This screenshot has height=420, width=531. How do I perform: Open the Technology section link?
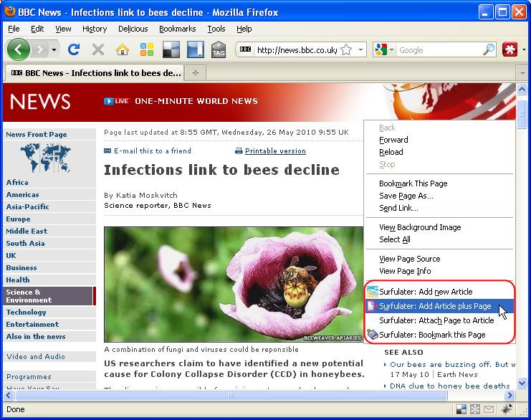pos(26,312)
